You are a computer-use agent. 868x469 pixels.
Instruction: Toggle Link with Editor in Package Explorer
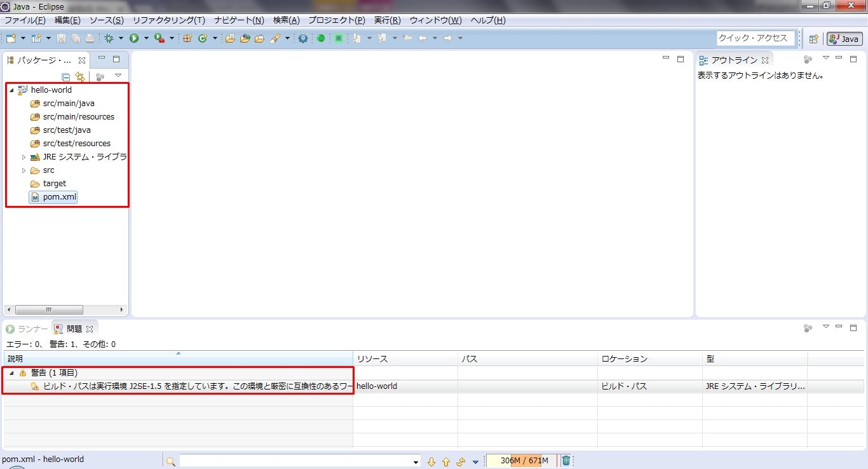click(x=80, y=76)
